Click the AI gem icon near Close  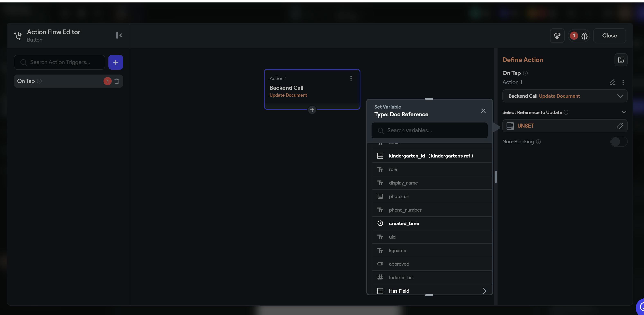(x=557, y=36)
